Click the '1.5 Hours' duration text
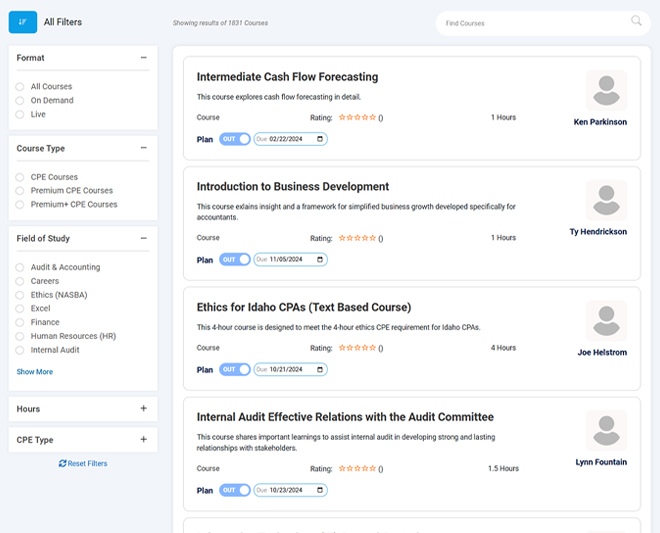Screen dimensions: 660x533 (503, 468)
